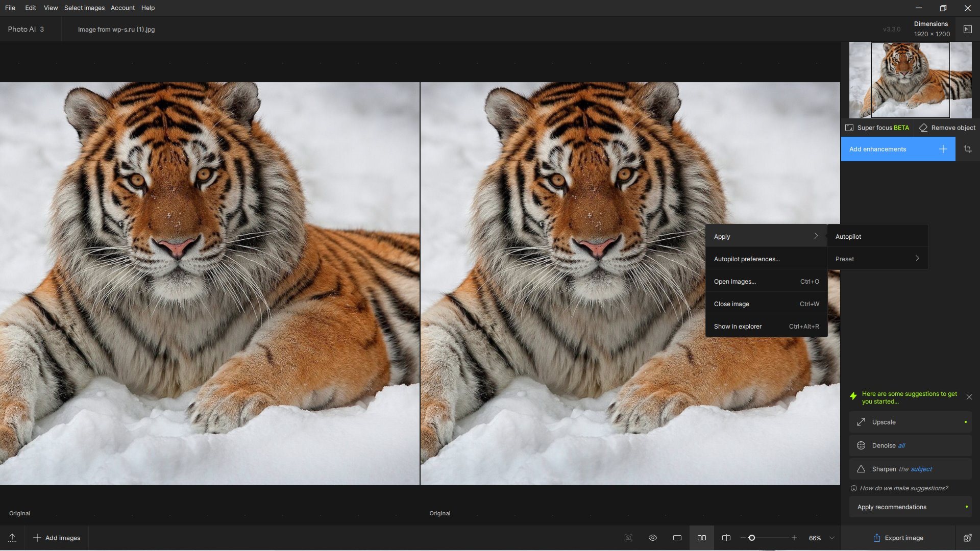Select split slider comparison view
Screen dimensions: 980x551
point(726,538)
